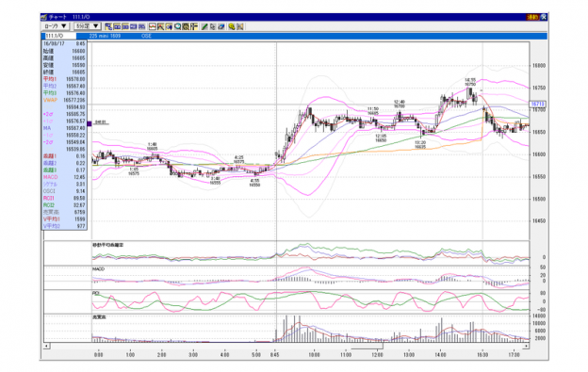
Task: Click the line chart indicator icon
Action: 153,26
